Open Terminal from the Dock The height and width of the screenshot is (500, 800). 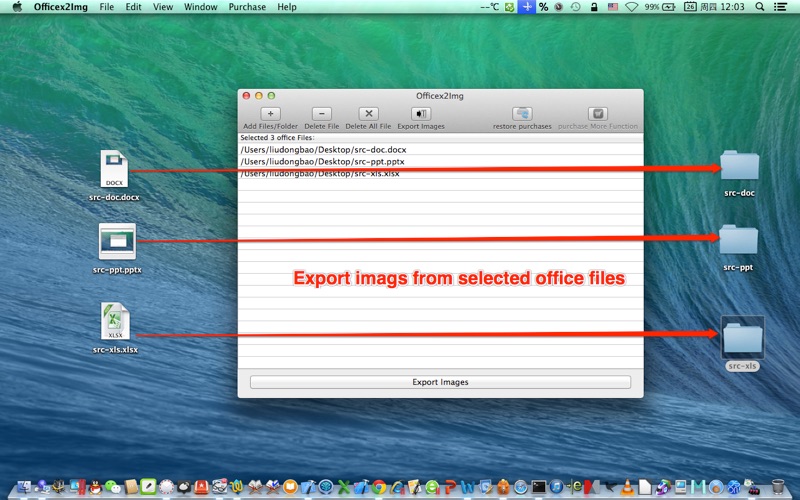click(539, 487)
